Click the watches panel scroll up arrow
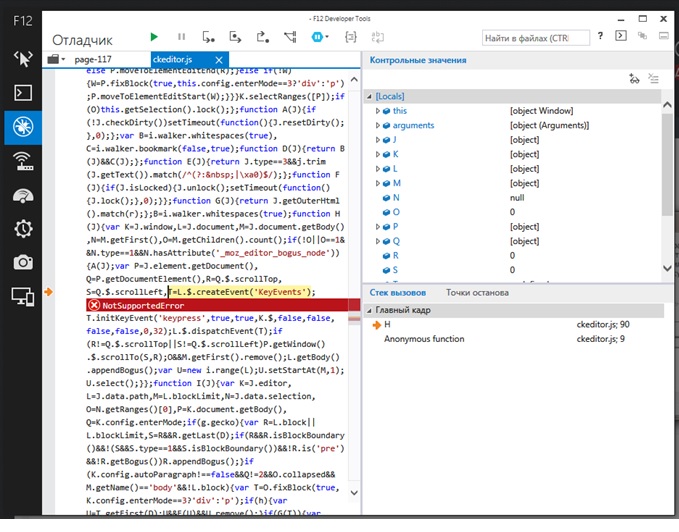This screenshot has width=679, height=532. pyautogui.click(x=667, y=105)
